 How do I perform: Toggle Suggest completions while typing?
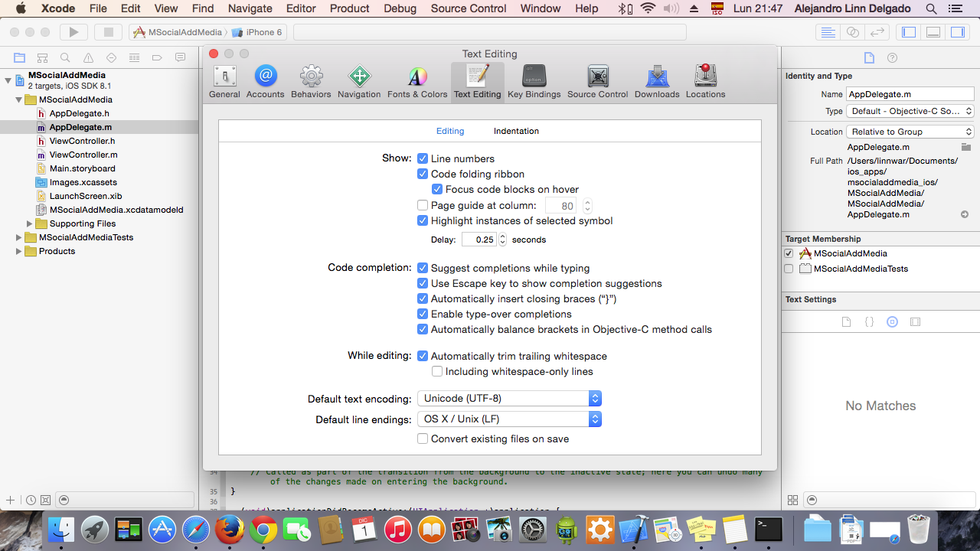(x=423, y=268)
